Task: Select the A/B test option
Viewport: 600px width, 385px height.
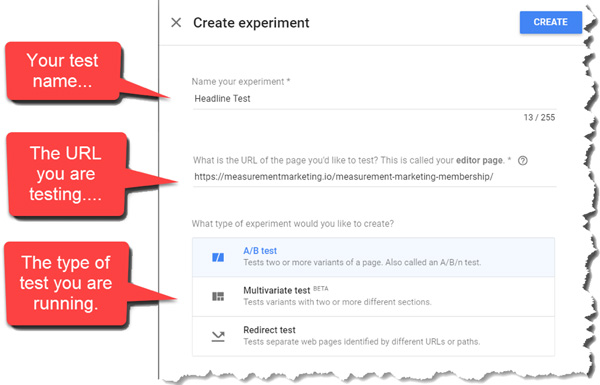Action: [373, 257]
